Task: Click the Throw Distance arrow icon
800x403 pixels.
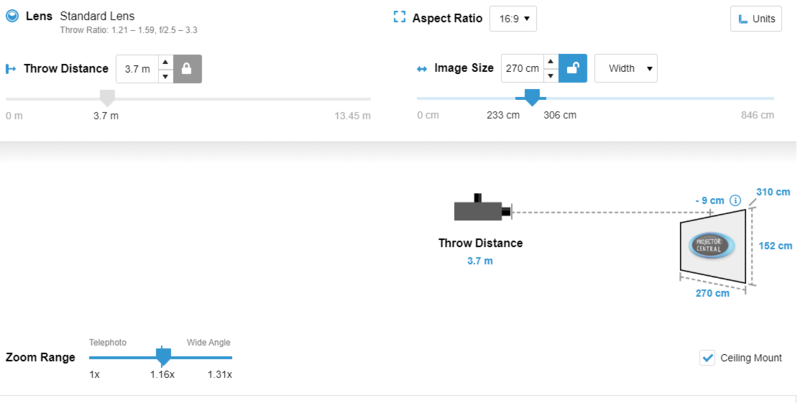Action: click(x=11, y=69)
